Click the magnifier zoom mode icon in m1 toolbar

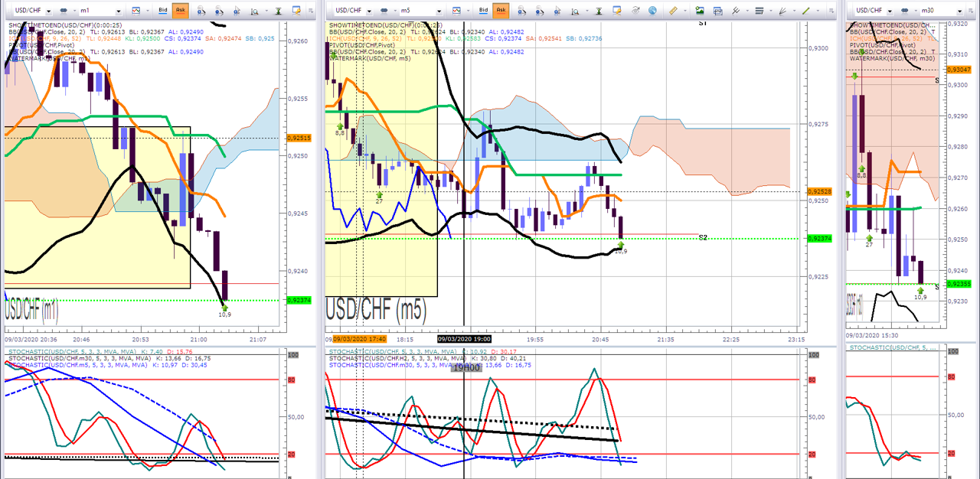pyautogui.click(x=254, y=11)
